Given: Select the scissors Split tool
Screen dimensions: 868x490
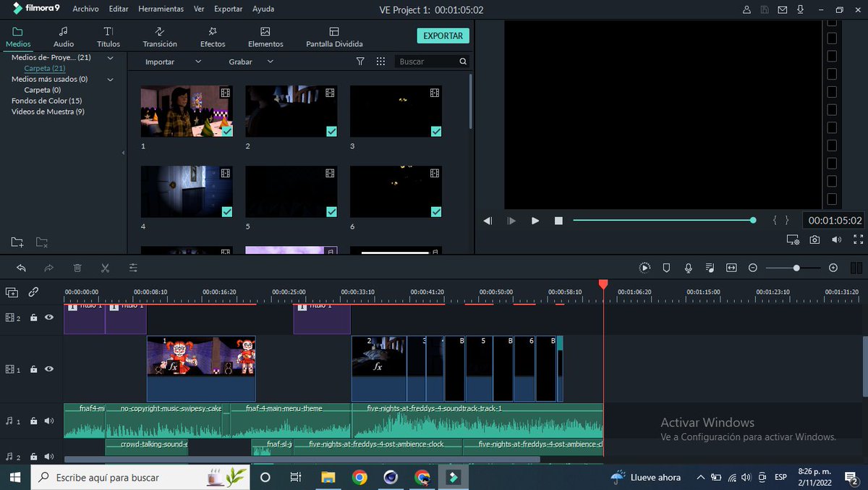Looking at the screenshot, I should tap(105, 268).
